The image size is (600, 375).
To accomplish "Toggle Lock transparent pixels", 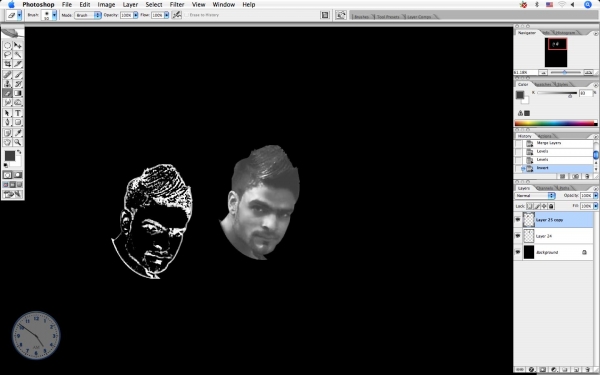I will coord(530,206).
